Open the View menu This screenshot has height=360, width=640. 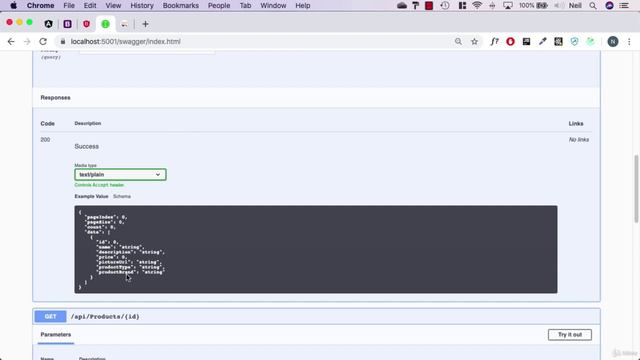(x=113, y=6)
